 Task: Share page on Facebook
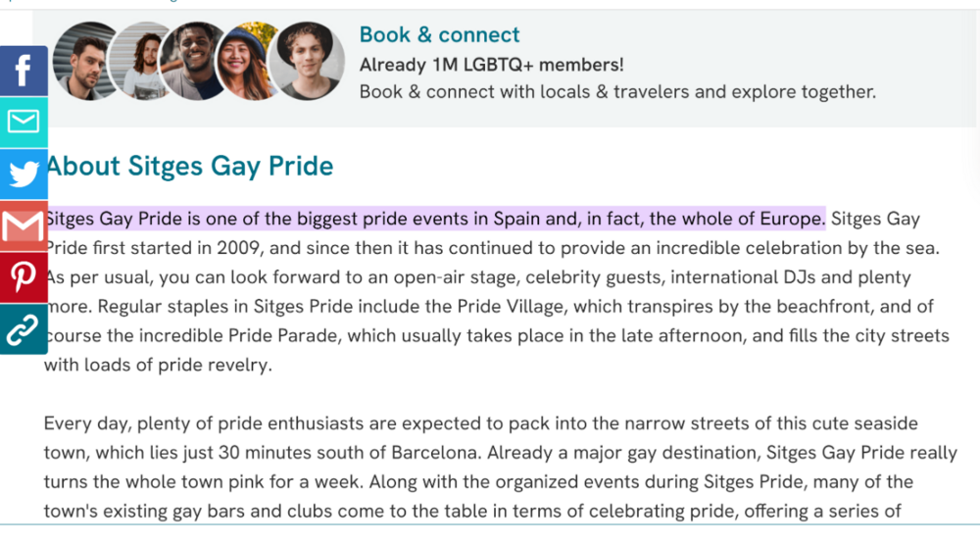tap(23, 71)
